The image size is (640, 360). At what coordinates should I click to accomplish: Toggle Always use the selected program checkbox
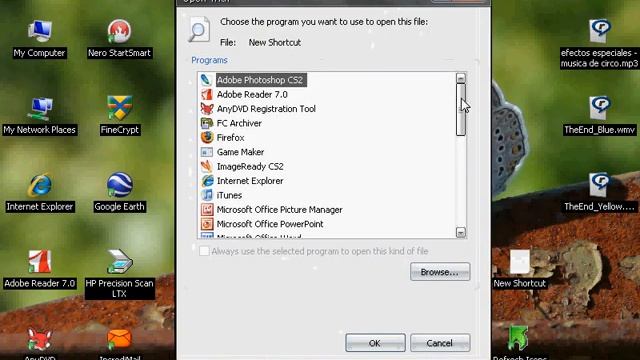tap(204, 251)
